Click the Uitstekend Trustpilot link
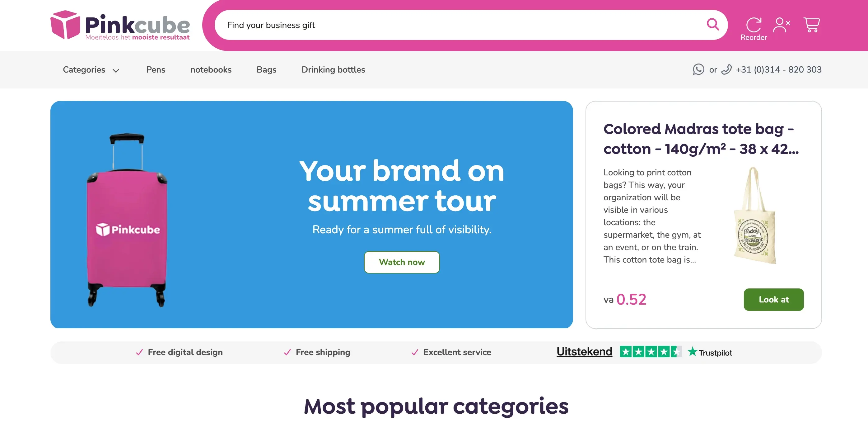 (584, 351)
